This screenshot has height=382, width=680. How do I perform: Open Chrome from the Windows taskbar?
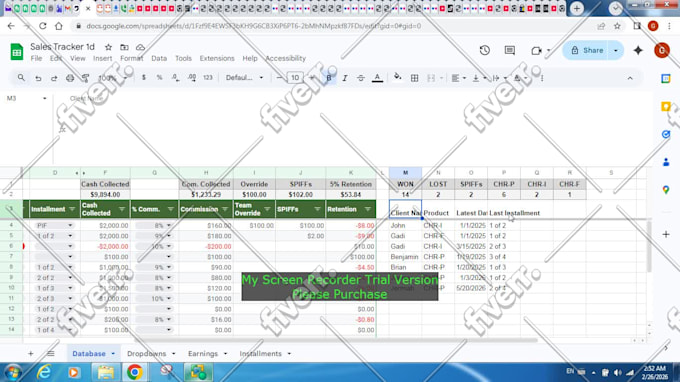[134, 372]
